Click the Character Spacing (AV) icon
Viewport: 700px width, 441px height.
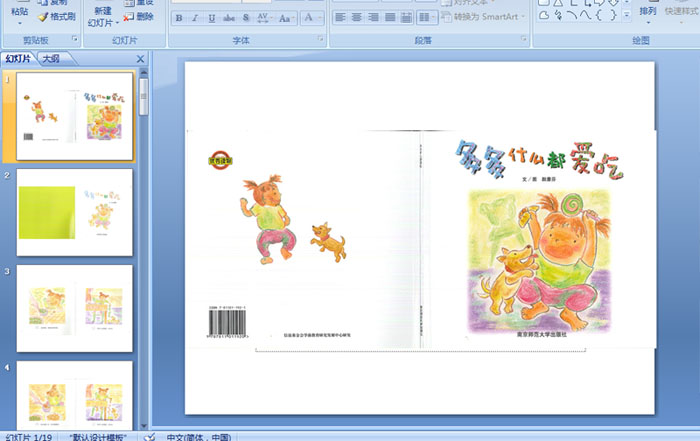264,18
